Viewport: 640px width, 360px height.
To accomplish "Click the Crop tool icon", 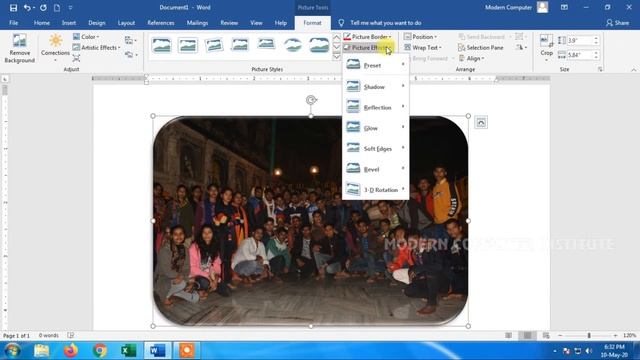I will click(x=546, y=41).
